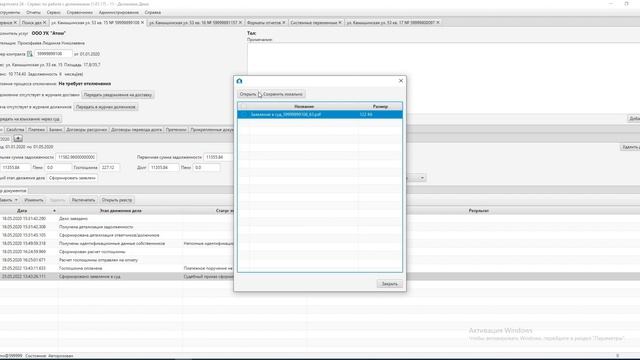Open the Прикрепленные документы sub-tab
The image size is (640, 360).
211,130
